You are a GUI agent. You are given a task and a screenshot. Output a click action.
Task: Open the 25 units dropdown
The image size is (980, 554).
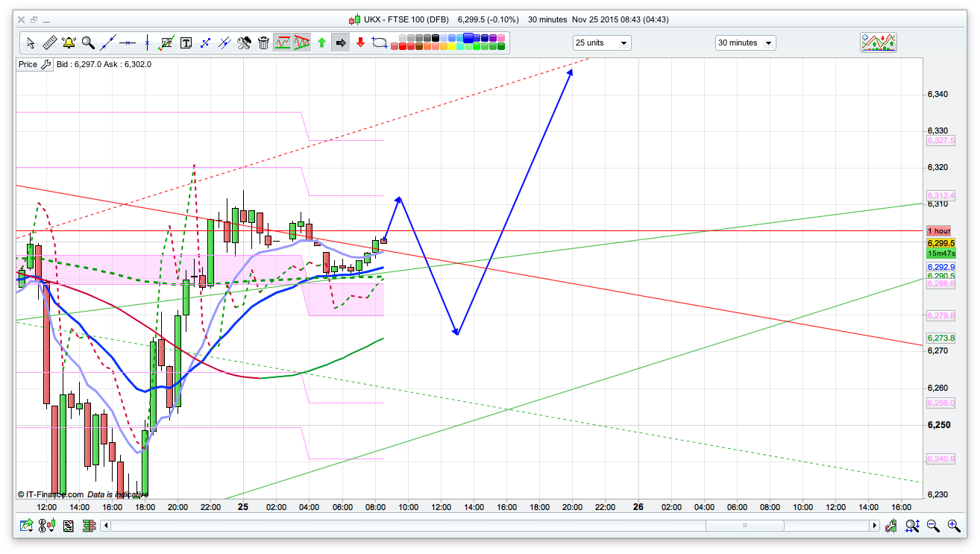[601, 43]
